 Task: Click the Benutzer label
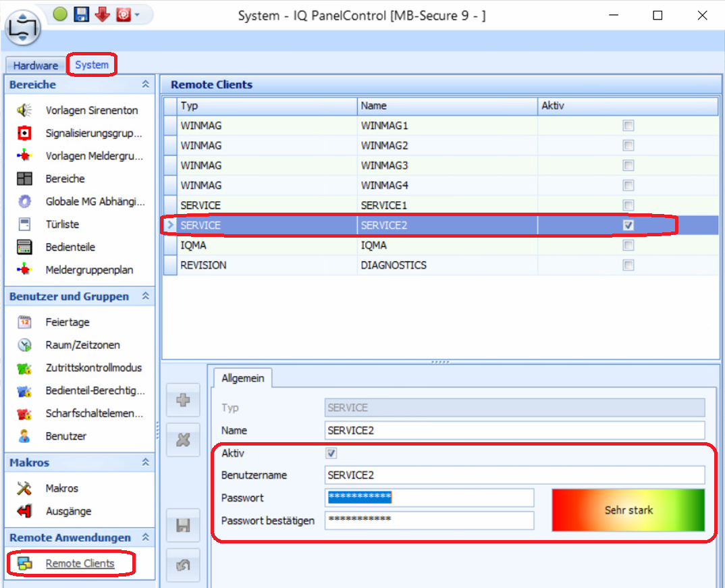tap(65, 436)
